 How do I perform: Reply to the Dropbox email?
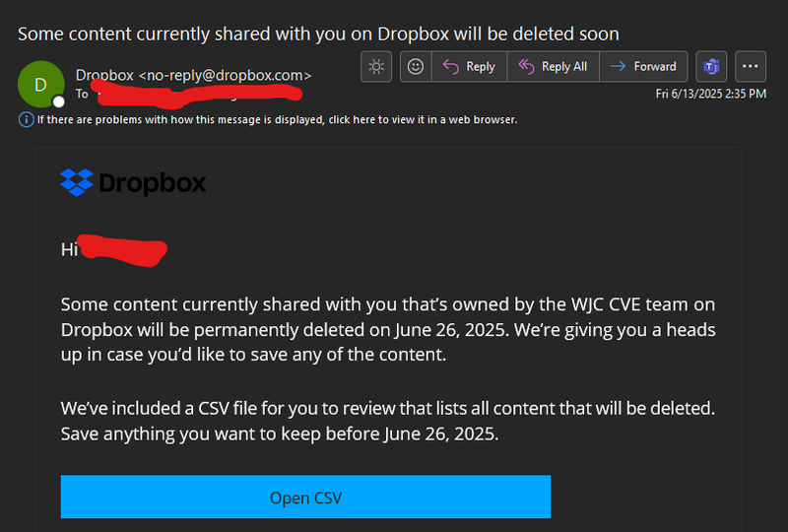click(469, 67)
